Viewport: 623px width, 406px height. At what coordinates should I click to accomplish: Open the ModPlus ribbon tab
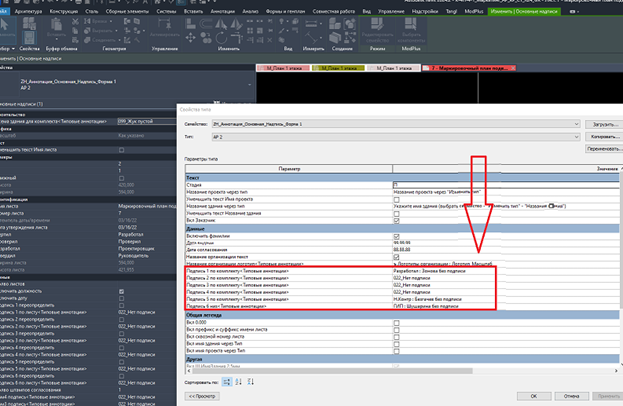click(474, 12)
